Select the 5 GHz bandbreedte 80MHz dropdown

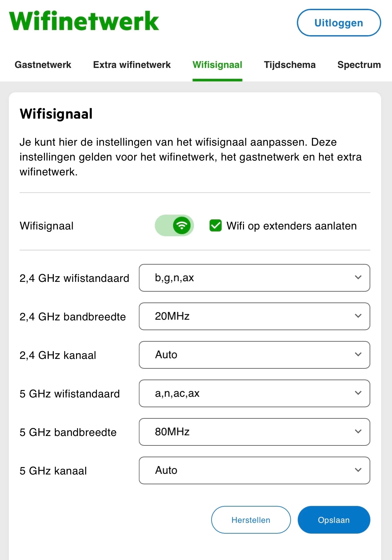click(x=254, y=432)
